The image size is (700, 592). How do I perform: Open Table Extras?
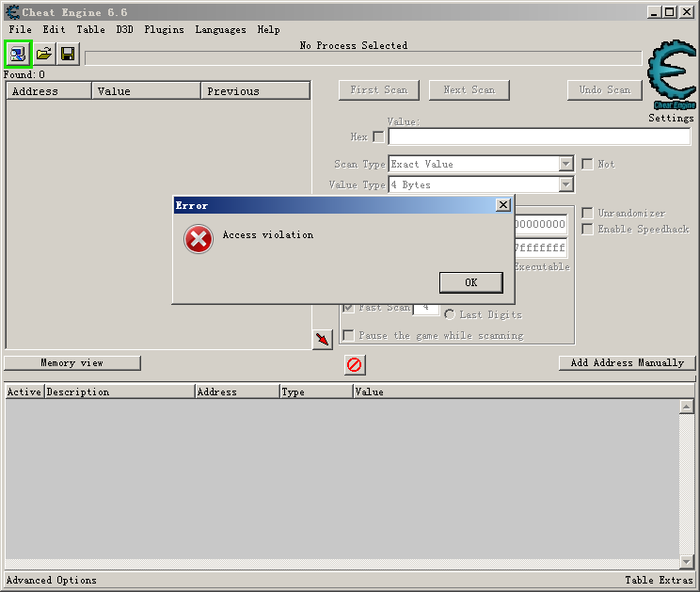pyautogui.click(x=659, y=581)
